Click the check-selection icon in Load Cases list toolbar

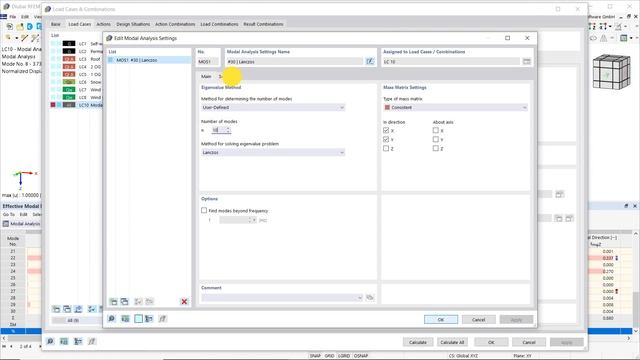point(92,309)
